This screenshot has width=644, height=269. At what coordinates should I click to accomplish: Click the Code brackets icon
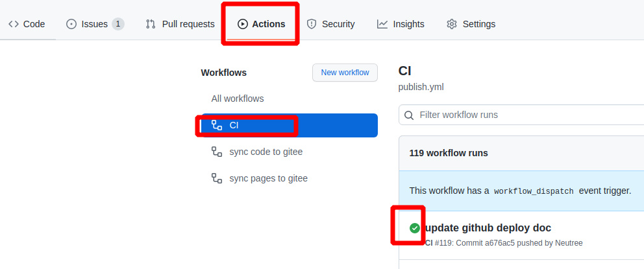tap(14, 24)
